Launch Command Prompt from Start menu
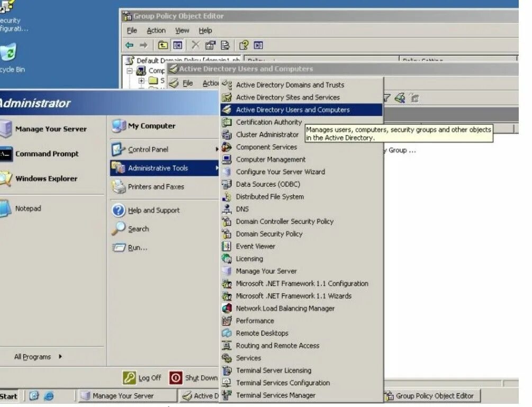532x407 pixels. (x=51, y=153)
